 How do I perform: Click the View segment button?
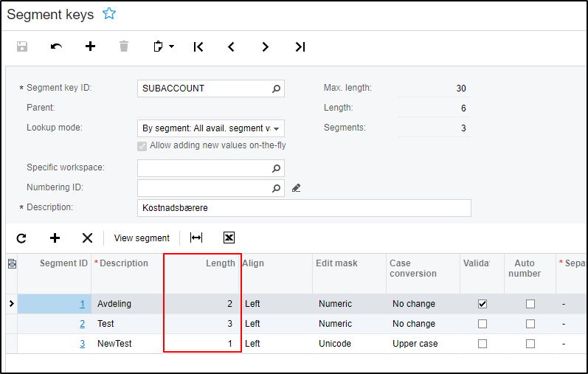click(142, 238)
